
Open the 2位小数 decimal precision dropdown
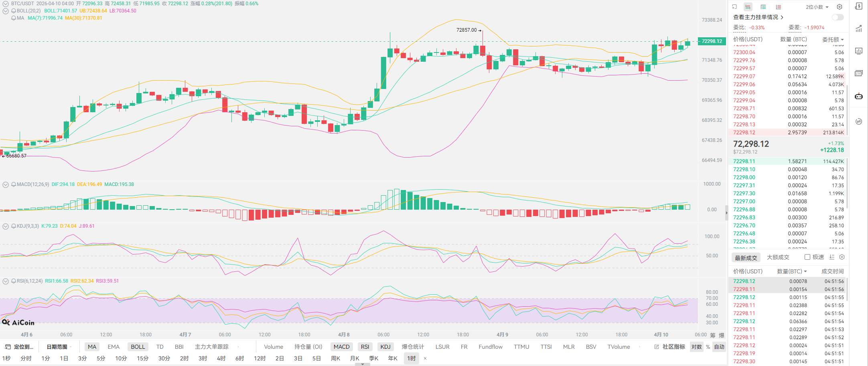tap(817, 7)
